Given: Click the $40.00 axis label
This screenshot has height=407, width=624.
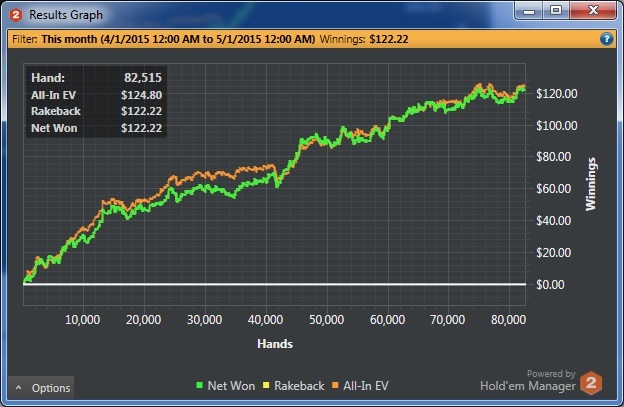Looking at the screenshot, I should (x=554, y=220).
